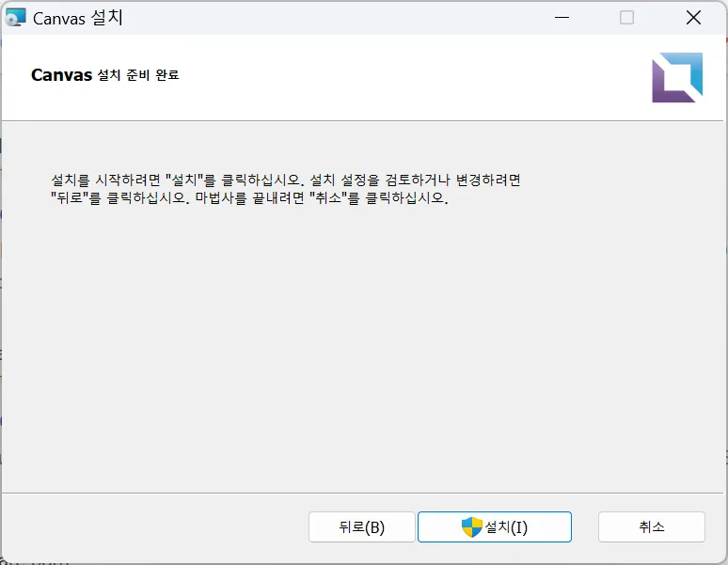Go back with the 뒤로(B) button

click(361, 527)
